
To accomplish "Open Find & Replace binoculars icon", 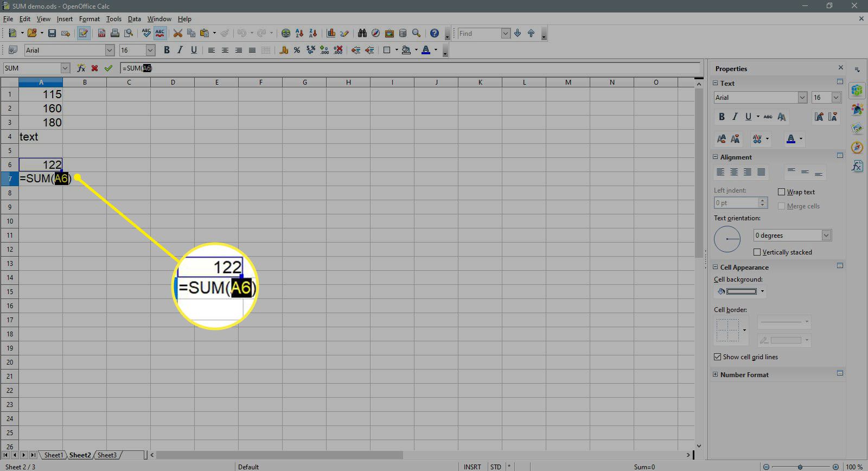I will point(362,34).
